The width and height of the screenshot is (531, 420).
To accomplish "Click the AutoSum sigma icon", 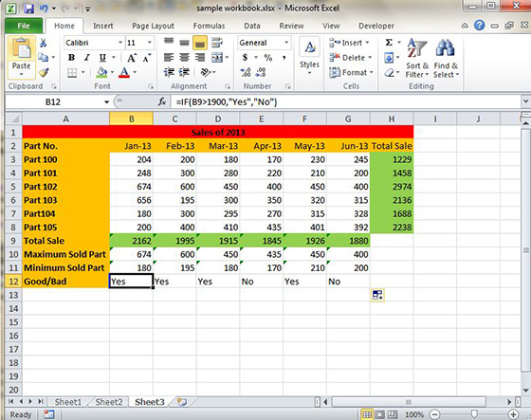I will (389, 43).
